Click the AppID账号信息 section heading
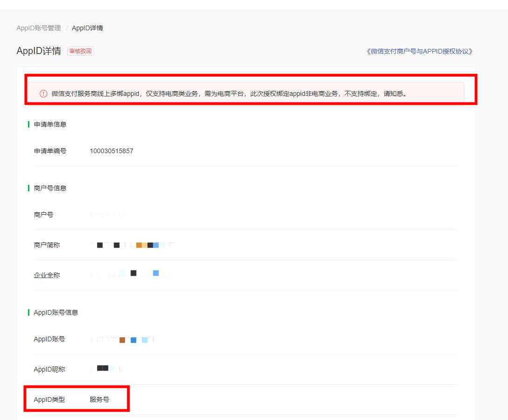Screen dimensions: 508x420 (56, 312)
